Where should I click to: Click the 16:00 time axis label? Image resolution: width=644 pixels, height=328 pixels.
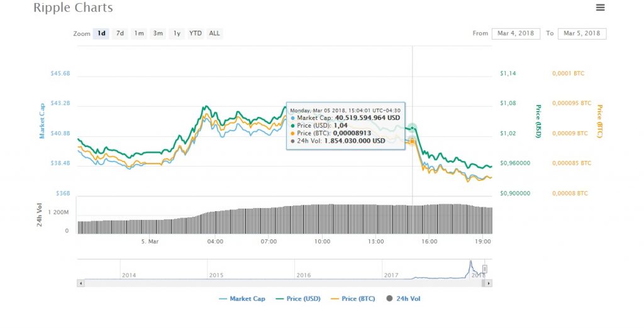coord(429,241)
